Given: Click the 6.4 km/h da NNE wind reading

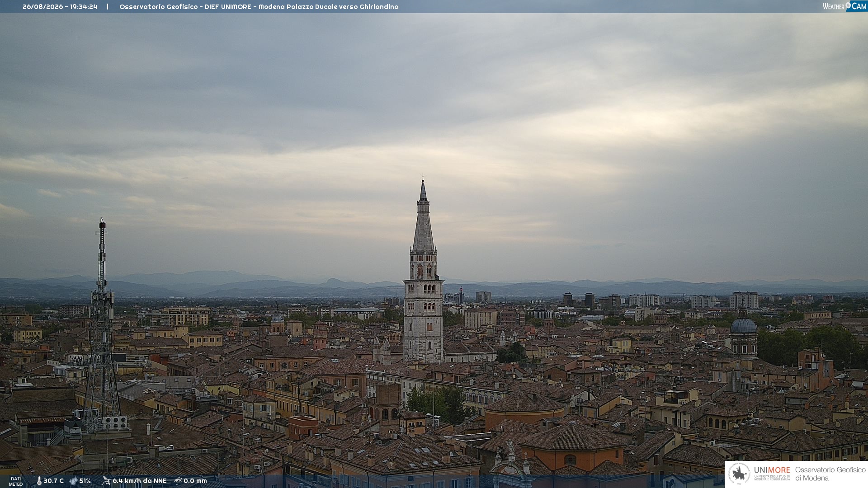Looking at the screenshot, I should tap(140, 481).
